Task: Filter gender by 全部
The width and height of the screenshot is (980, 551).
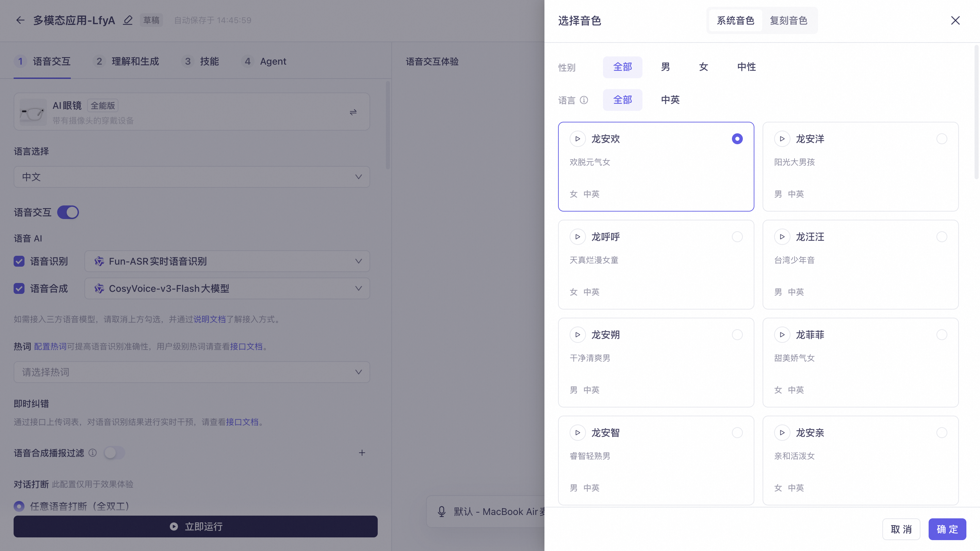Action: (622, 67)
